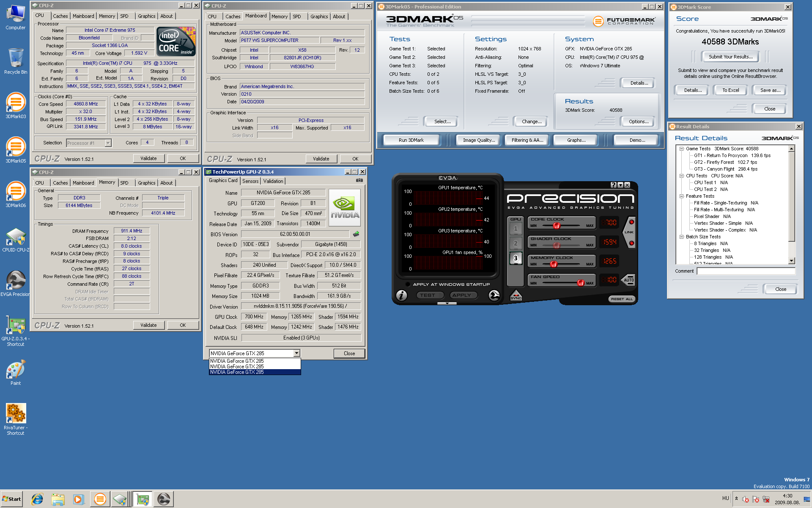Adjust the Core Clock slider knob
The width and height of the screenshot is (812, 508).
point(557,226)
